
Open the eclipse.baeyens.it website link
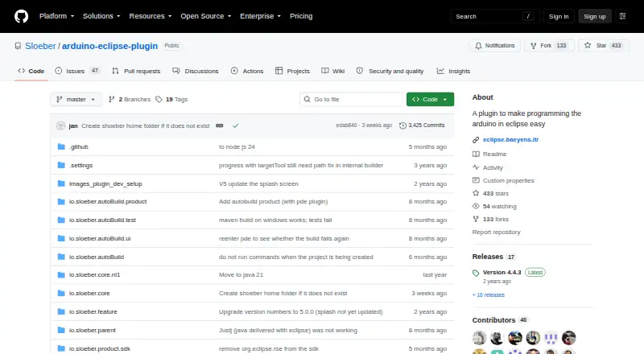pos(510,140)
